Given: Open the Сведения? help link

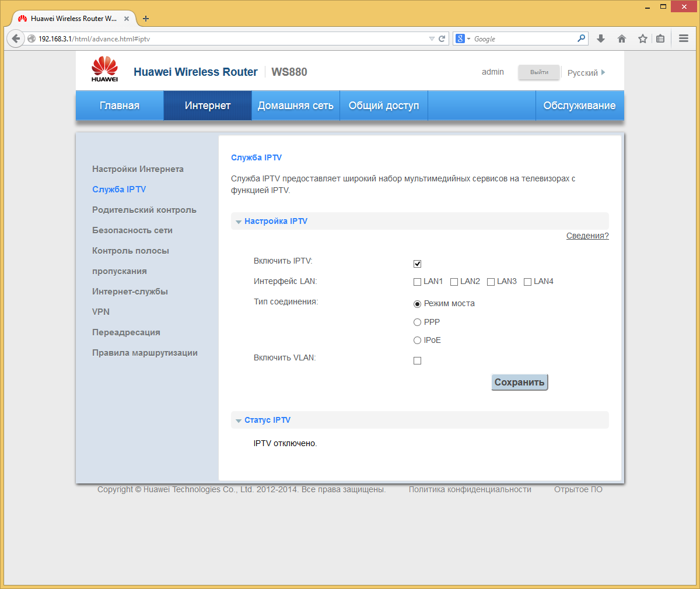Looking at the screenshot, I should (587, 236).
